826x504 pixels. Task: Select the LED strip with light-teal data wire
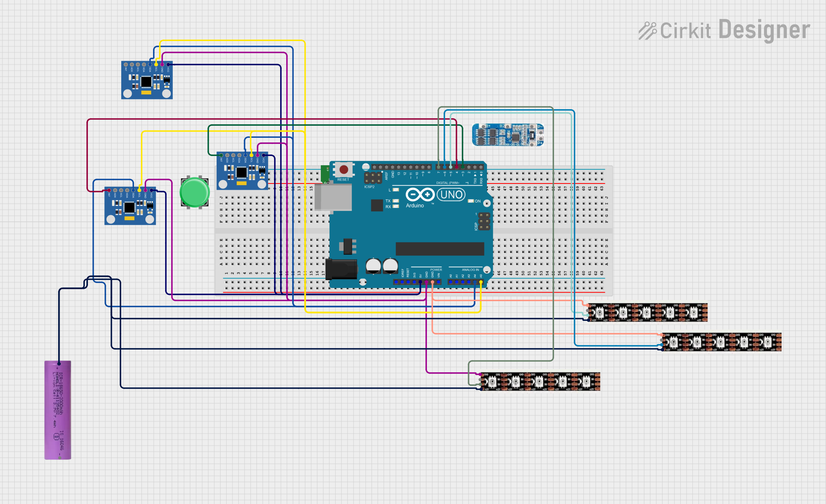pos(647,312)
